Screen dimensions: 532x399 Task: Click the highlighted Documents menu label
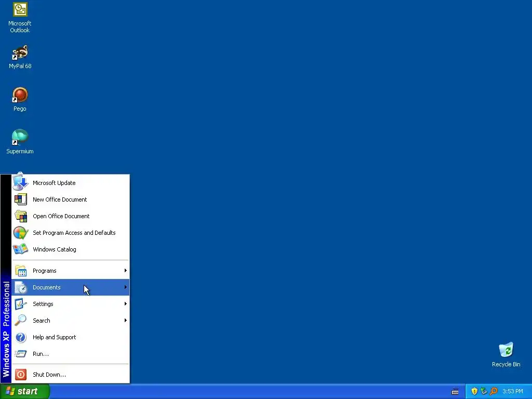click(46, 287)
